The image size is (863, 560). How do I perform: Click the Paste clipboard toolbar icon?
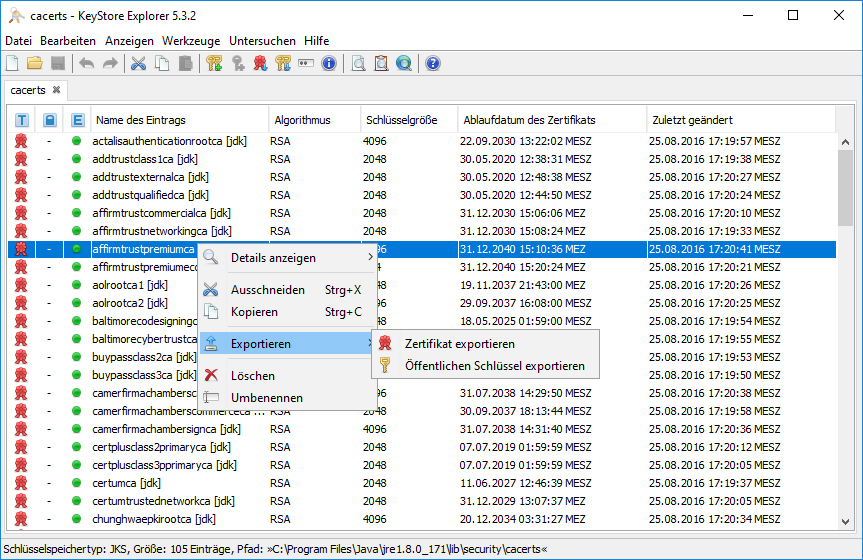tap(185, 63)
